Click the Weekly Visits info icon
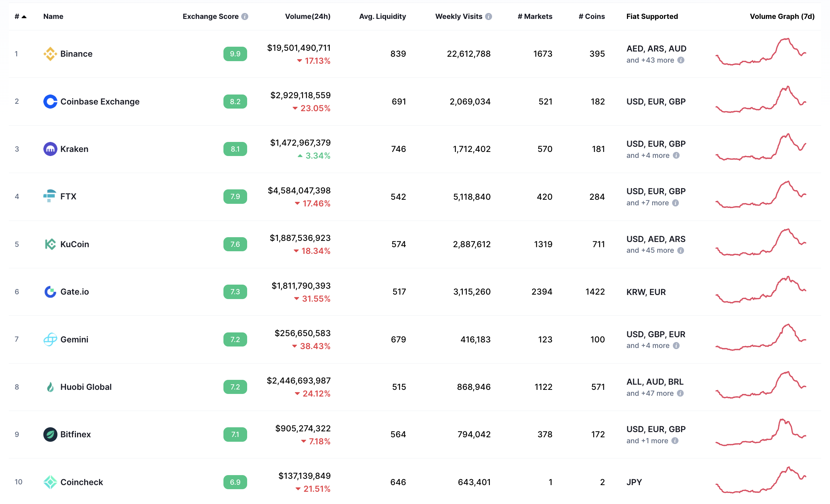The height and width of the screenshot is (504, 830). point(488,17)
